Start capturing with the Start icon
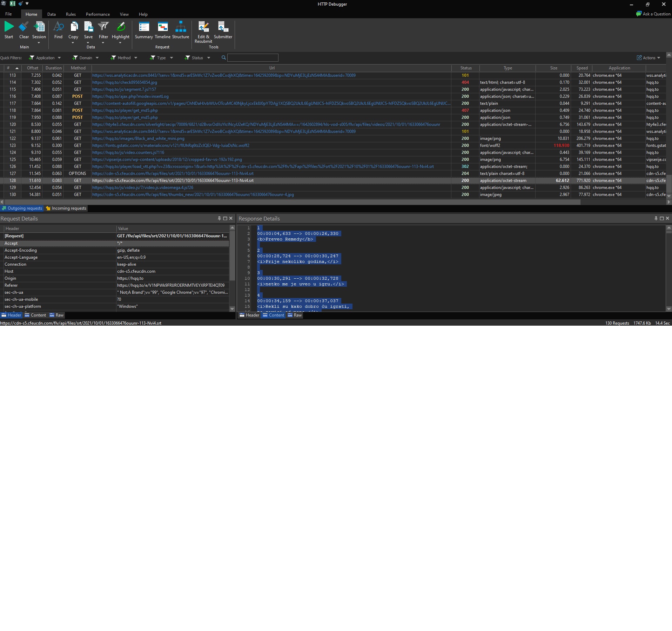 9,27
